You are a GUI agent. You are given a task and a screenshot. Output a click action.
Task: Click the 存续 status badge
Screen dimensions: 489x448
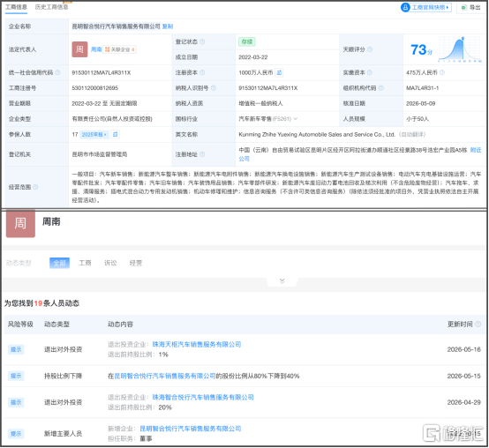click(x=247, y=41)
